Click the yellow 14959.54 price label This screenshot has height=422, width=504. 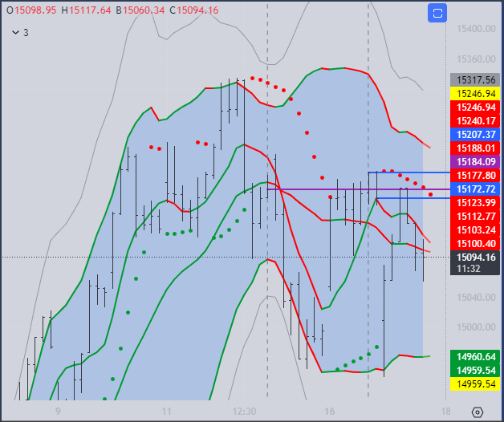click(x=475, y=384)
